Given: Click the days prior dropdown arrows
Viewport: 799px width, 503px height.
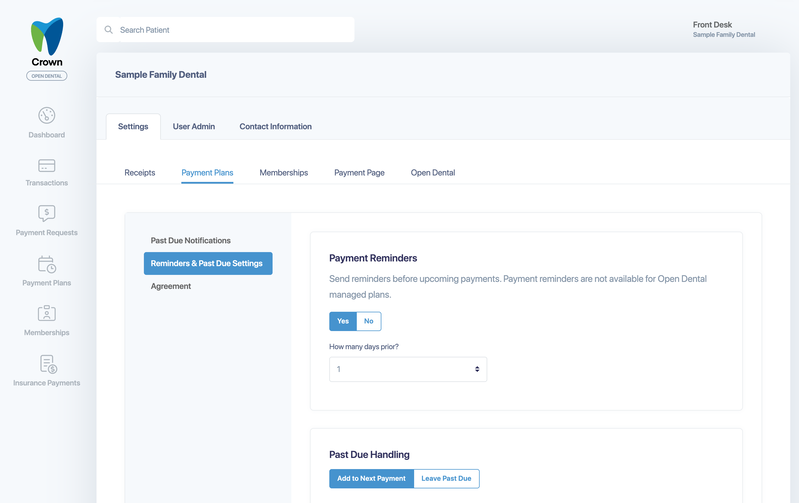Looking at the screenshot, I should (477, 369).
